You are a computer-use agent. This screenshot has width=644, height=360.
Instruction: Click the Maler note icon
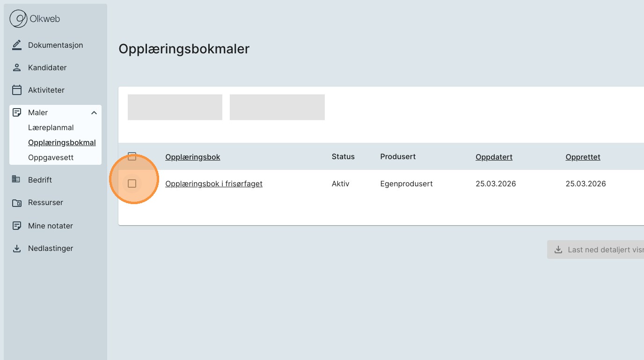(17, 112)
